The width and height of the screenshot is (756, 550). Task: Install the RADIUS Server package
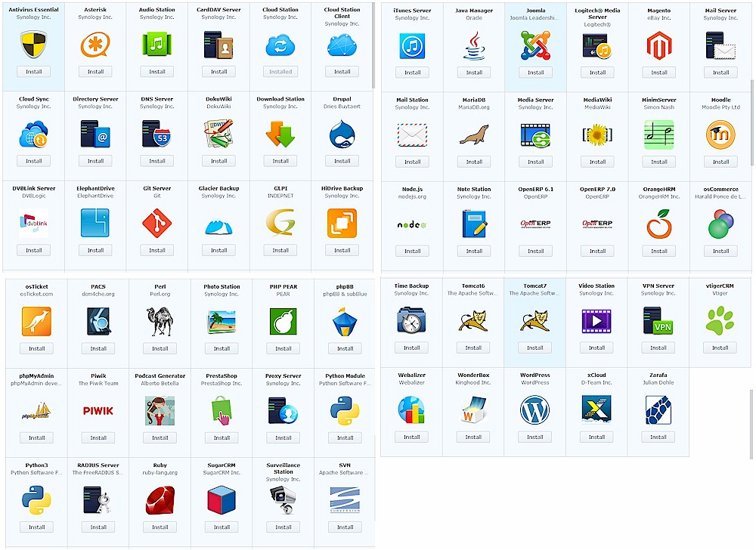[x=98, y=527]
